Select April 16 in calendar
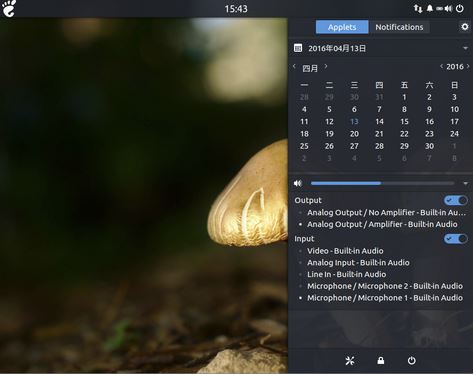 (x=429, y=122)
